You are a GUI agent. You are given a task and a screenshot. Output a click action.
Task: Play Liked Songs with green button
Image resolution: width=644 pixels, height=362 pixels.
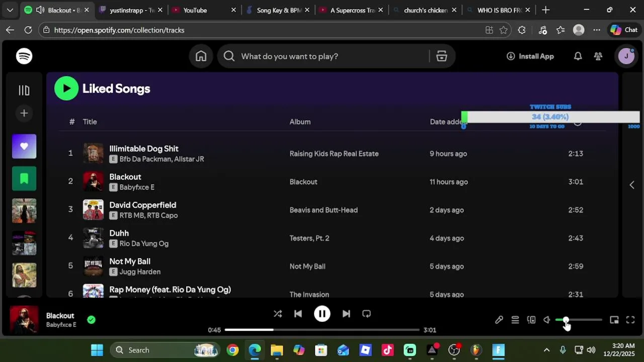coord(66,88)
